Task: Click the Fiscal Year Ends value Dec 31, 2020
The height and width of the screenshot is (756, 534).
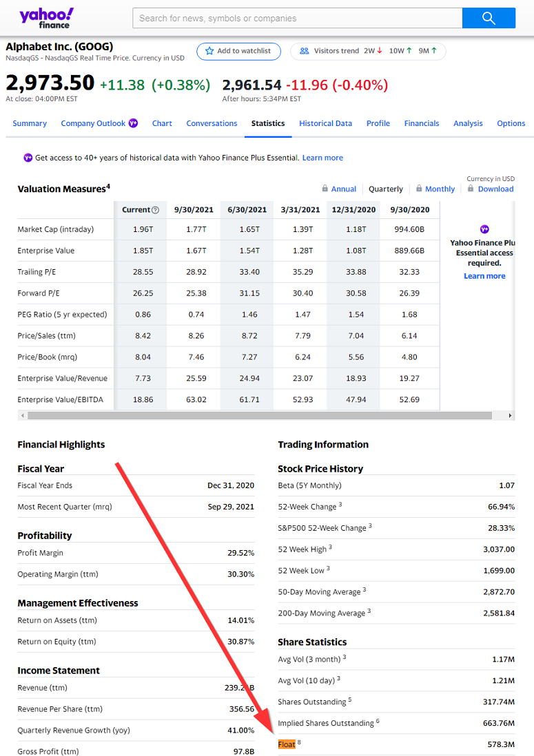Action: 231,485
